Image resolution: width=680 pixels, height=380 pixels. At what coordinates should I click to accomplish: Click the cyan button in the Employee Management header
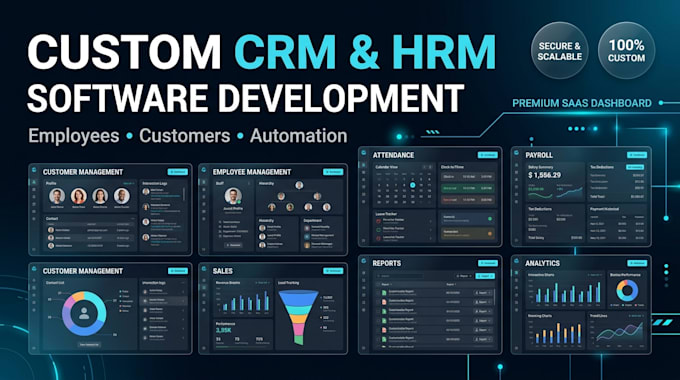coord(333,172)
